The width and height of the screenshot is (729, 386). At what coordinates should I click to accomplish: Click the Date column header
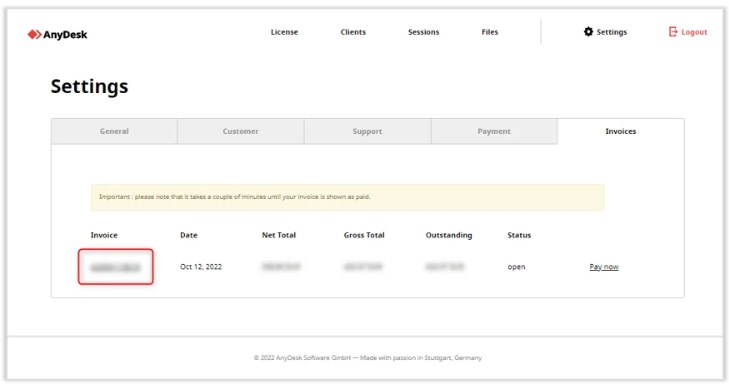click(189, 235)
